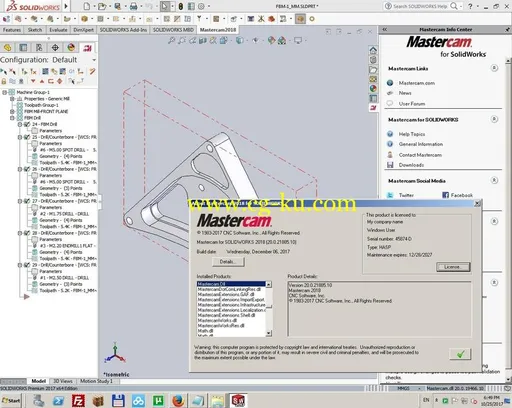This screenshot has height=408, width=512.
Task: Collapse Mastercam for SOLIDWORKS section
Action: tap(494, 119)
